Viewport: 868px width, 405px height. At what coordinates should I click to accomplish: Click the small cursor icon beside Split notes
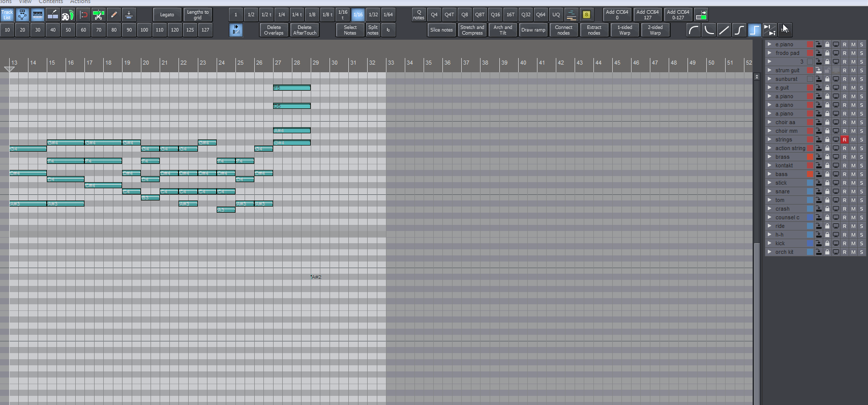tap(388, 30)
